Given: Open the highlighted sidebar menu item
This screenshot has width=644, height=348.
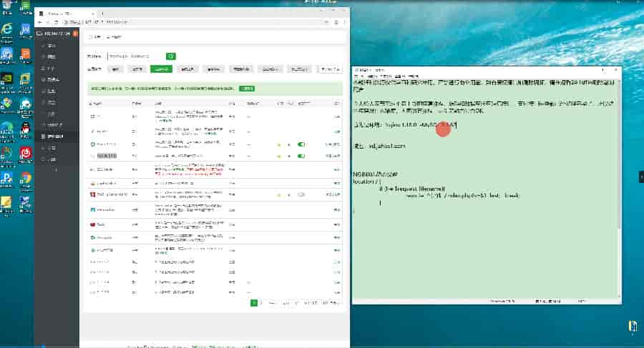Looking at the screenshot, I should click(x=57, y=136).
